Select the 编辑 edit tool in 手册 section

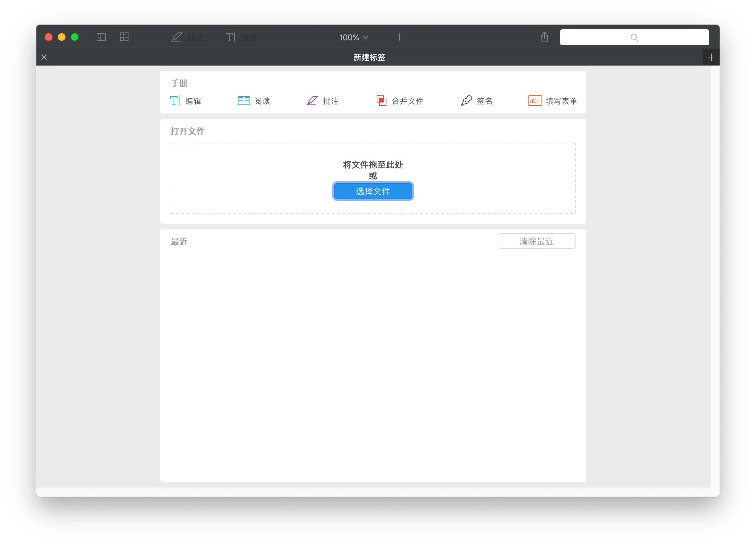[186, 101]
